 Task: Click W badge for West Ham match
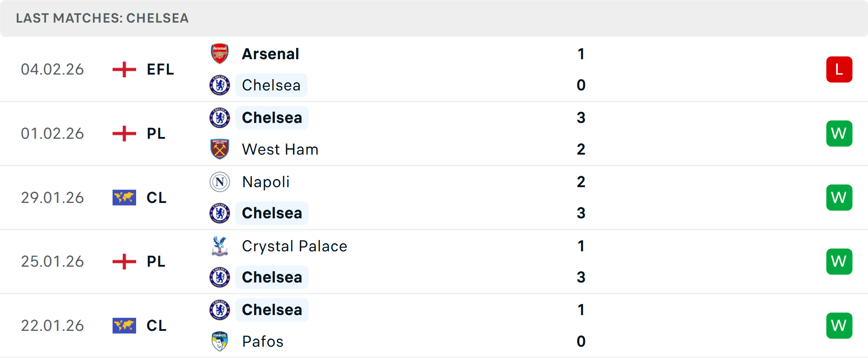click(839, 134)
